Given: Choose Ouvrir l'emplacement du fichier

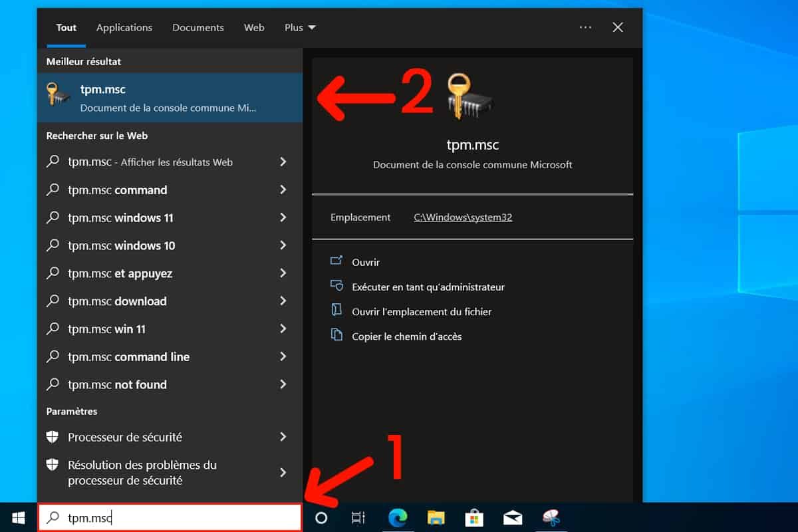Looking at the screenshot, I should pyautogui.click(x=422, y=311).
